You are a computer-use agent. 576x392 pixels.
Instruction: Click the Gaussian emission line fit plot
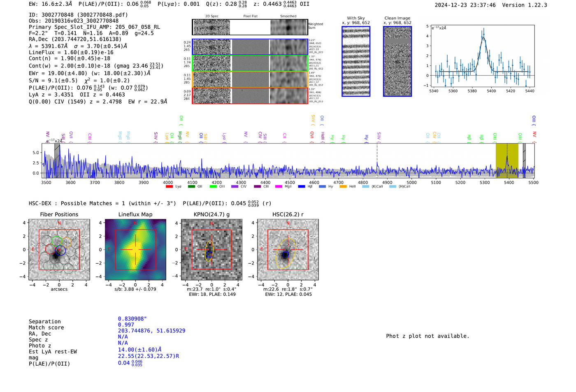(x=482, y=56)
